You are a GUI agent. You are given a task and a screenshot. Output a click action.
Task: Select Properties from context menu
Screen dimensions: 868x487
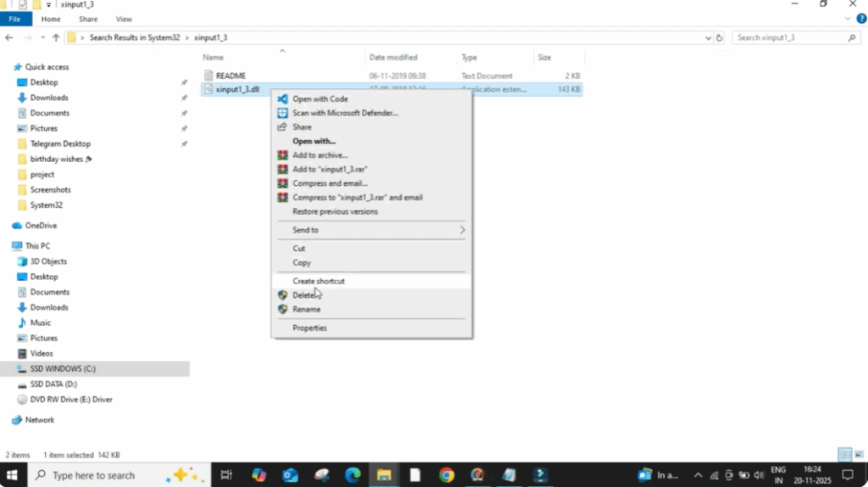pyautogui.click(x=309, y=327)
